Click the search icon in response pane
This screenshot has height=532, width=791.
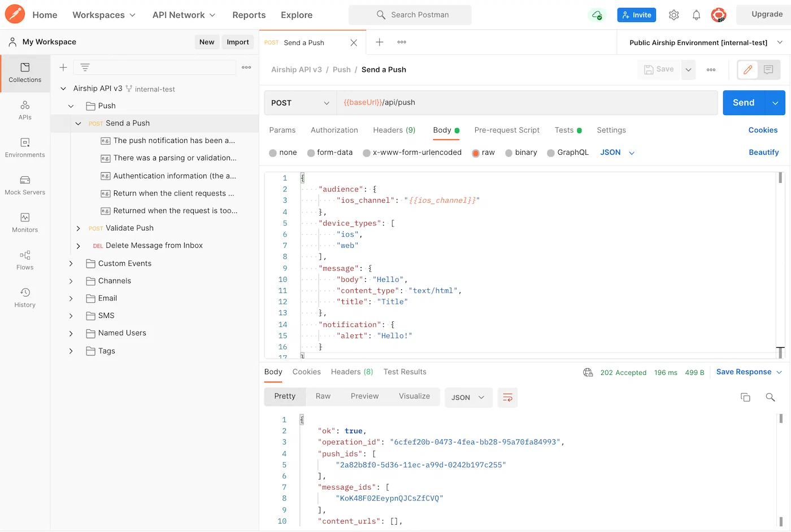(770, 397)
